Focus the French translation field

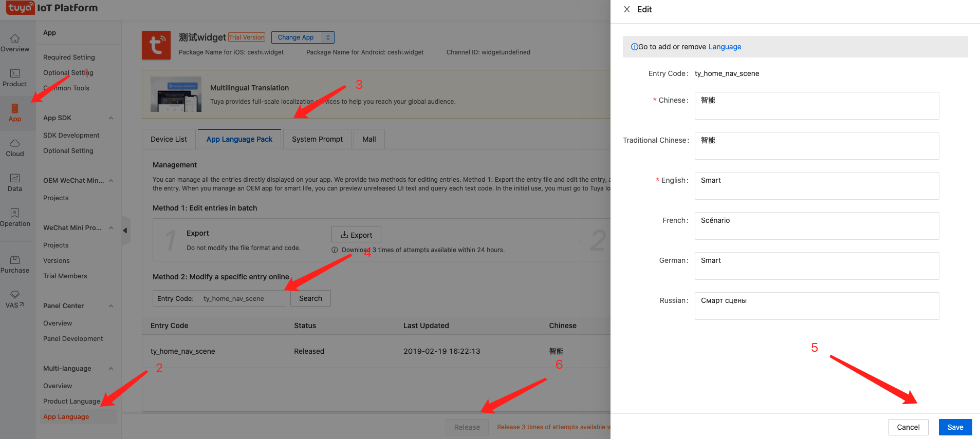point(817,226)
